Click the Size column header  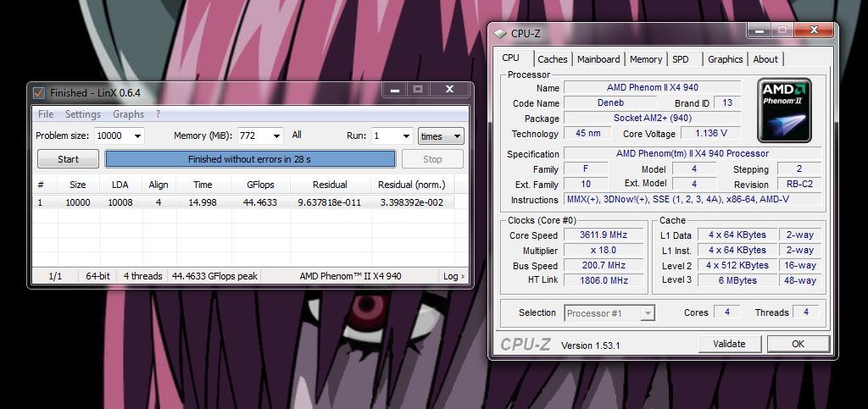tap(77, 185)
